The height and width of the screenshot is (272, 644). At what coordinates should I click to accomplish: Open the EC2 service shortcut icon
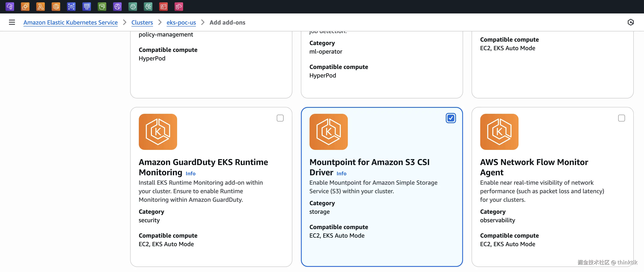25,6
